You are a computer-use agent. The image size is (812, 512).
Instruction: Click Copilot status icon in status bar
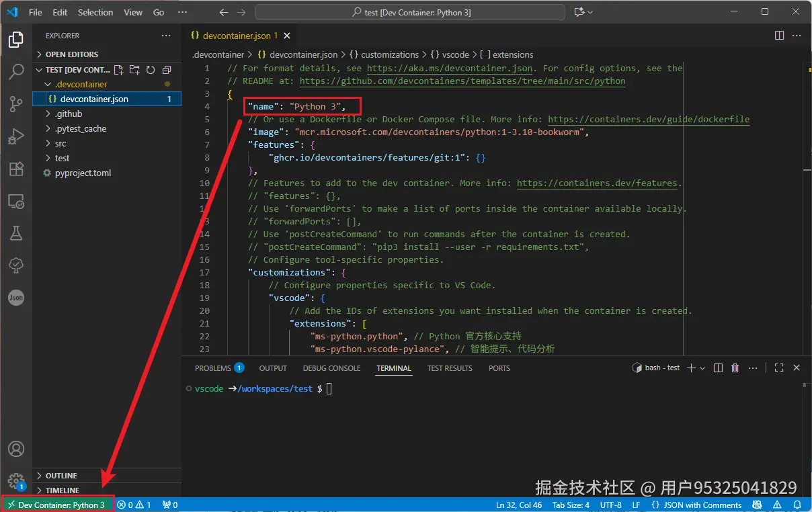coord(758,505)
